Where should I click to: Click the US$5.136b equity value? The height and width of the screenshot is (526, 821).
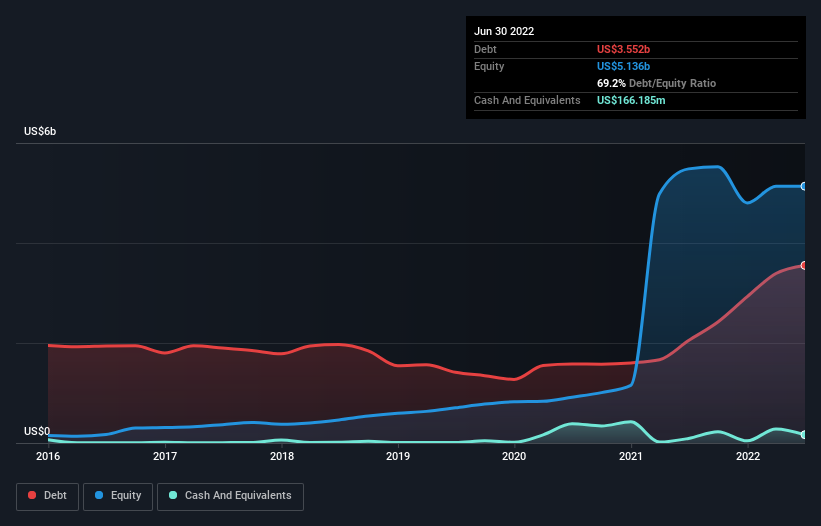pos(623,66)
